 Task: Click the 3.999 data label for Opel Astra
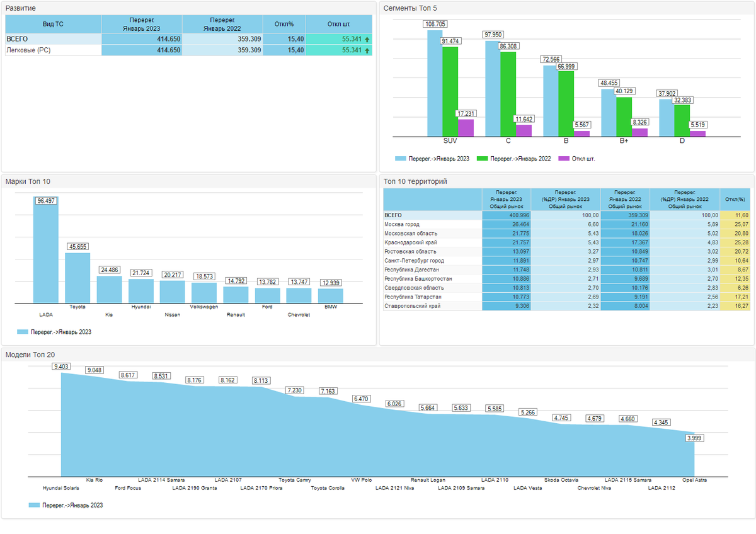click(694, 438)
